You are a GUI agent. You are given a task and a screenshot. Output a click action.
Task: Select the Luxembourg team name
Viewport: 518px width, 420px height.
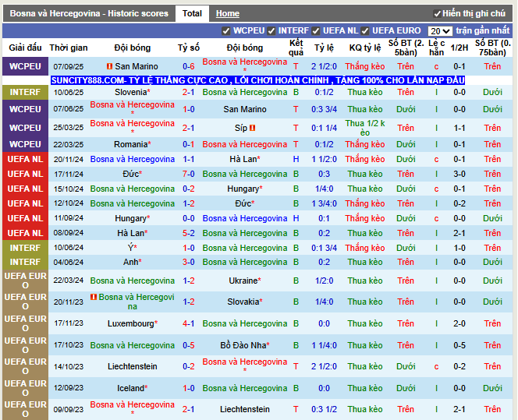130,323
